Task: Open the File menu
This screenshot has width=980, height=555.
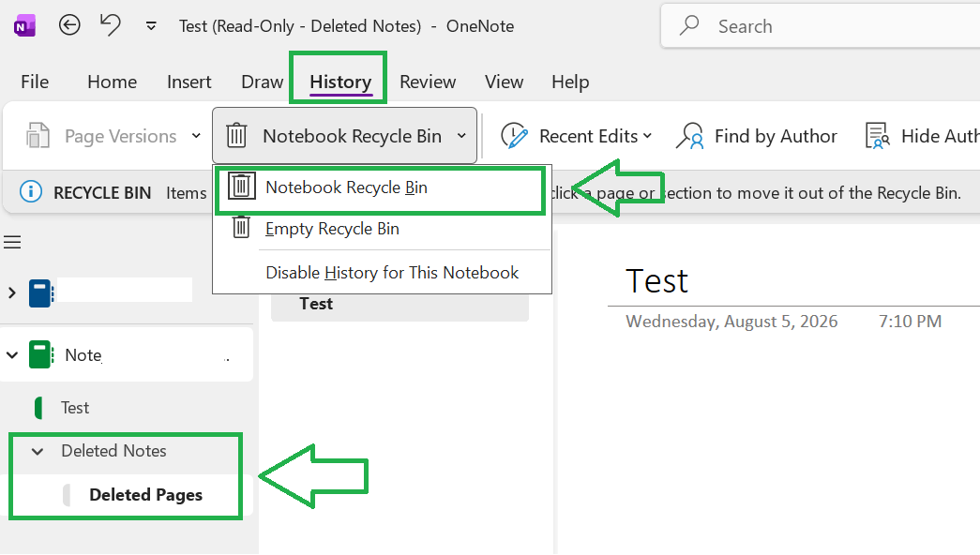Action: point(35,82)
